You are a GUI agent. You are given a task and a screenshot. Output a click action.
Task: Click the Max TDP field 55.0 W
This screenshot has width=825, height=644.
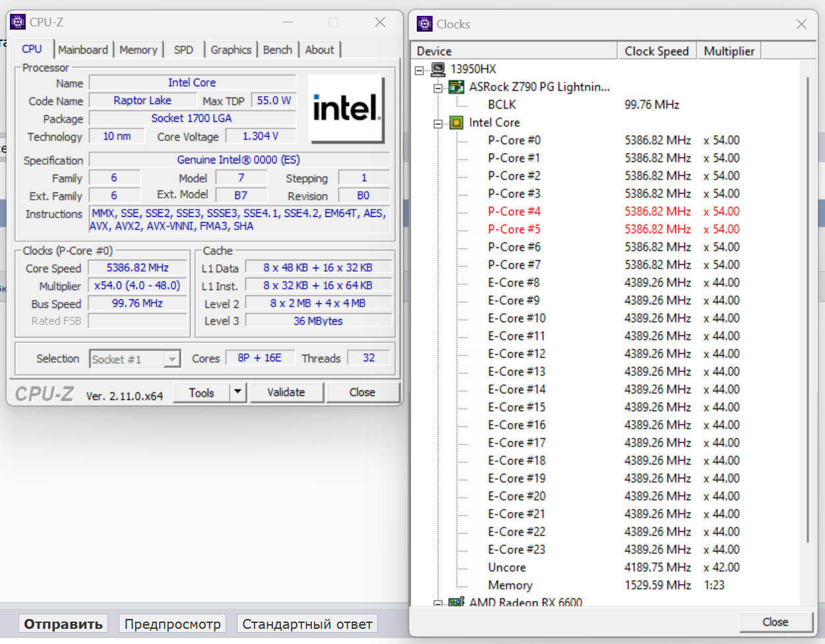[x=274, y=101]
